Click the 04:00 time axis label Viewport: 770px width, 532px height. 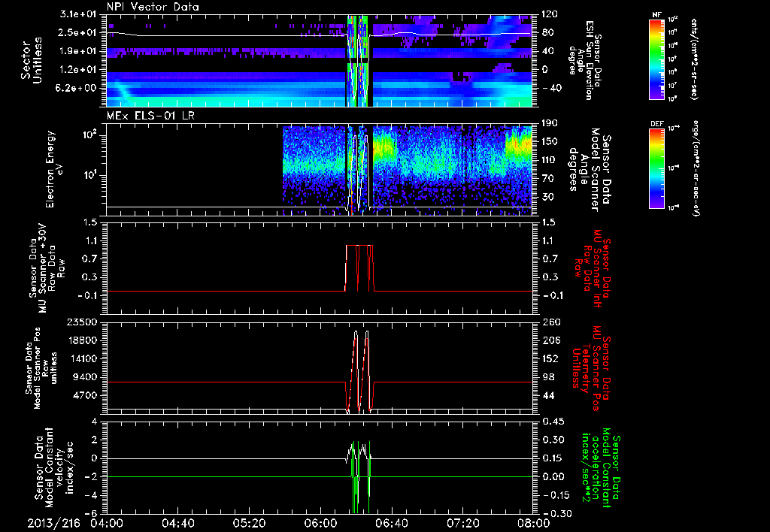107,522
